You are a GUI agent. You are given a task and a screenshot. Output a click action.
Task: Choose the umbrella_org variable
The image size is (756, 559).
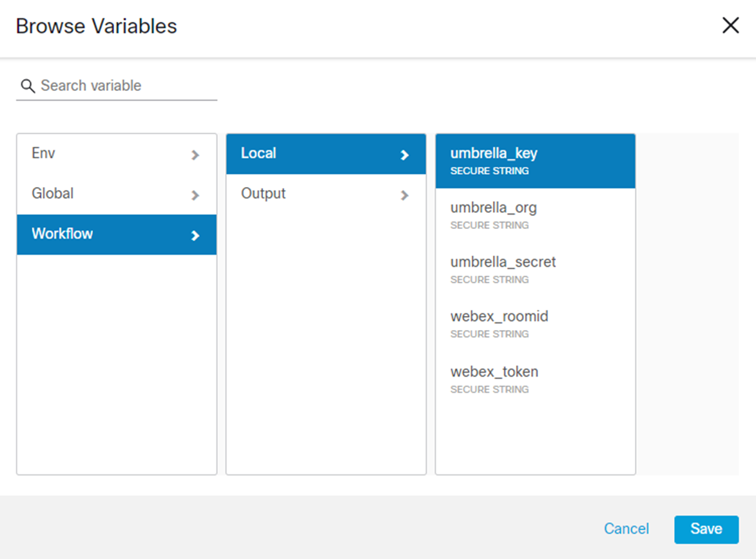[535, 215]
